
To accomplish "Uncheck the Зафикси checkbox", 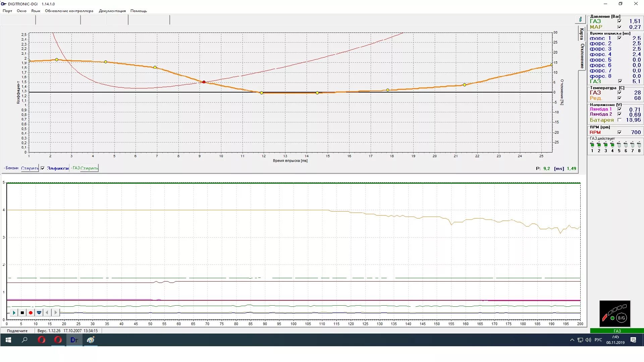I will click(x=43, y=168).
